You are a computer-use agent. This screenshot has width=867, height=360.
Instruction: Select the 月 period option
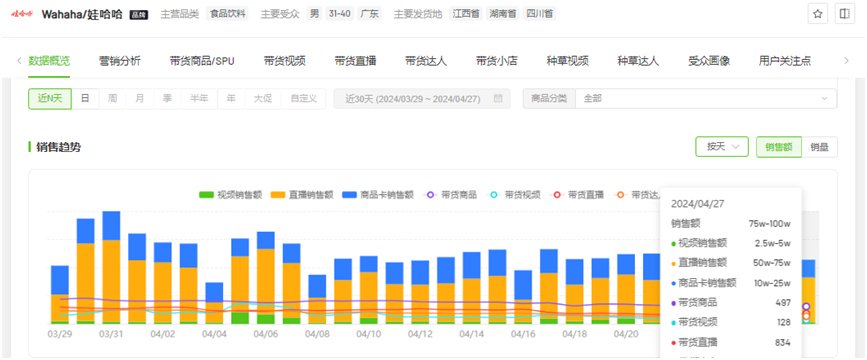click(x=140, y=99)
